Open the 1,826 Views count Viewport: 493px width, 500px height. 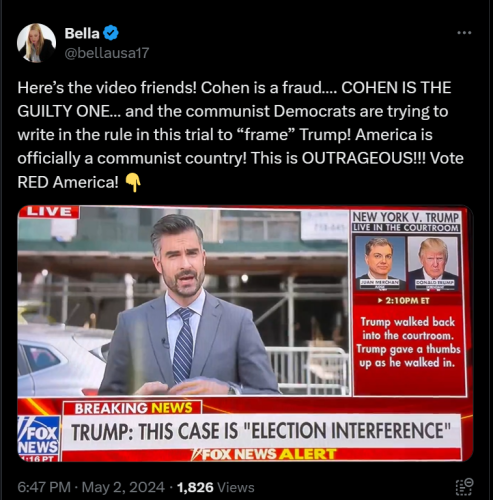pos(215,487)
